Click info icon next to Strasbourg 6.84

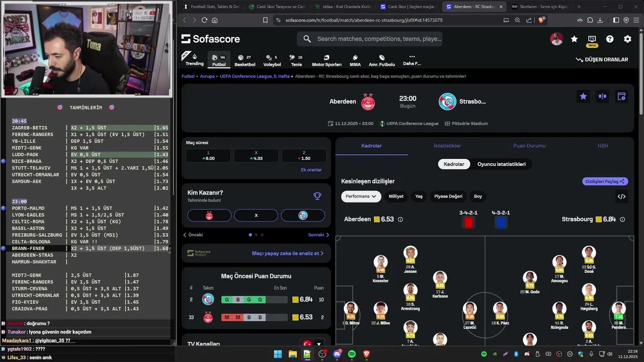(x=622, y=219)
